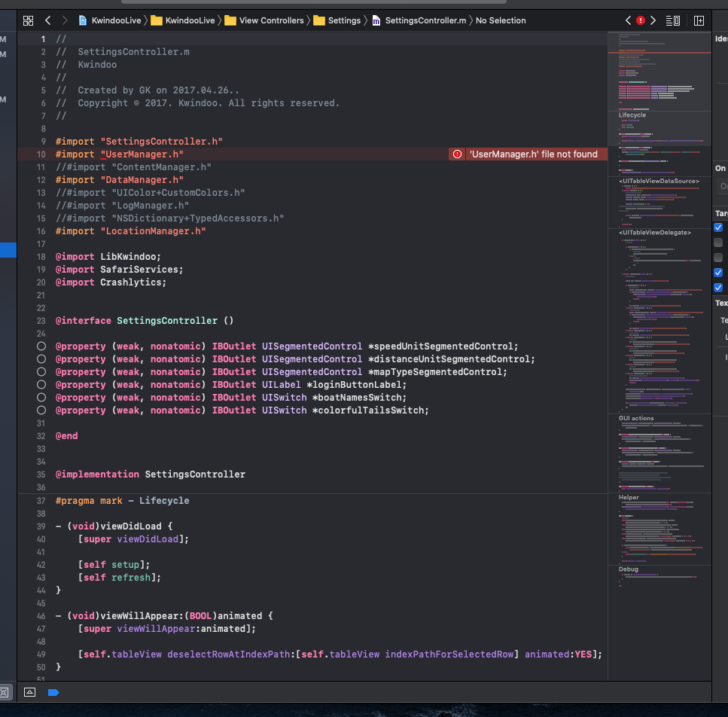Click the #import "DataManager.h" line
Viewport: 728px width, 717px height.
(119, 180)
